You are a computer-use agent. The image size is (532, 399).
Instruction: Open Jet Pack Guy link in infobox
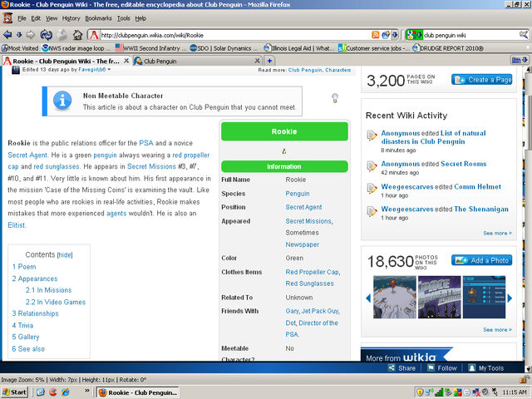tap(321, 311)
